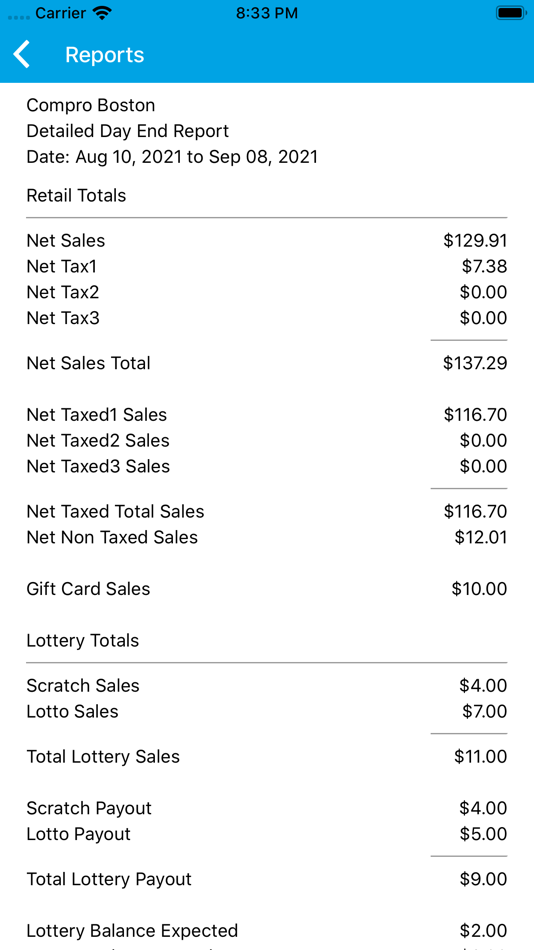Tap the back arrow icon

click(22, 55)
